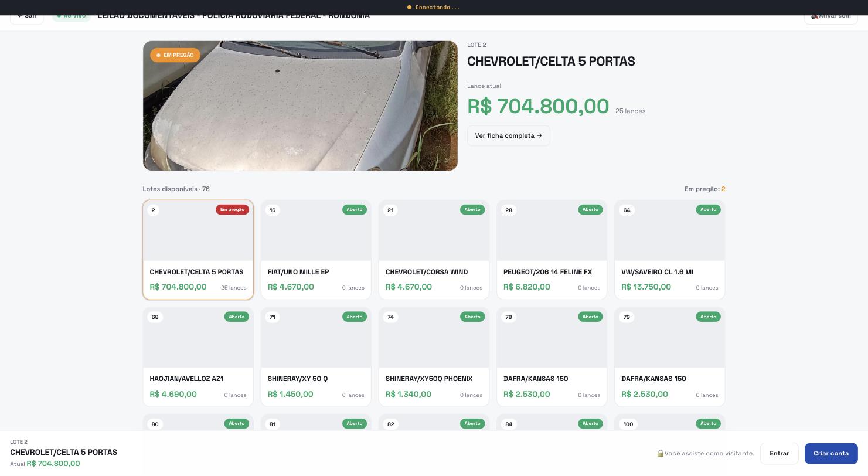Click lot number 64 chip

[x=627, y=210]
